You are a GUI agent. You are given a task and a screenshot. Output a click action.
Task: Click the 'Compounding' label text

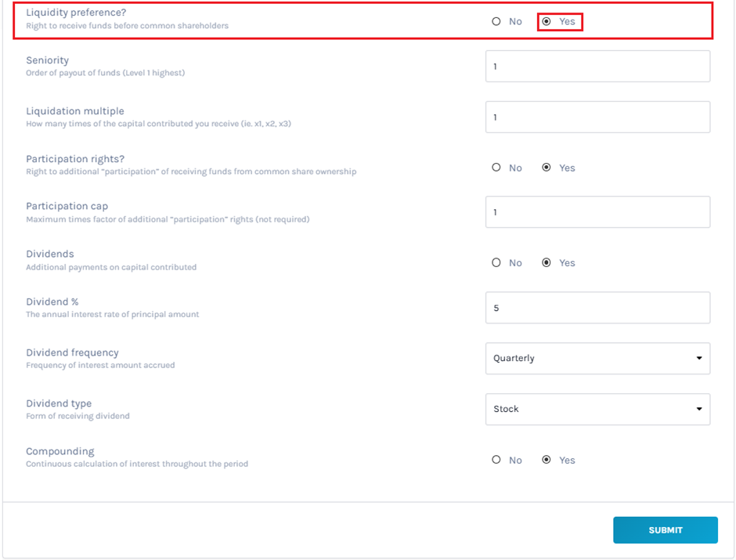click(60, 451)
